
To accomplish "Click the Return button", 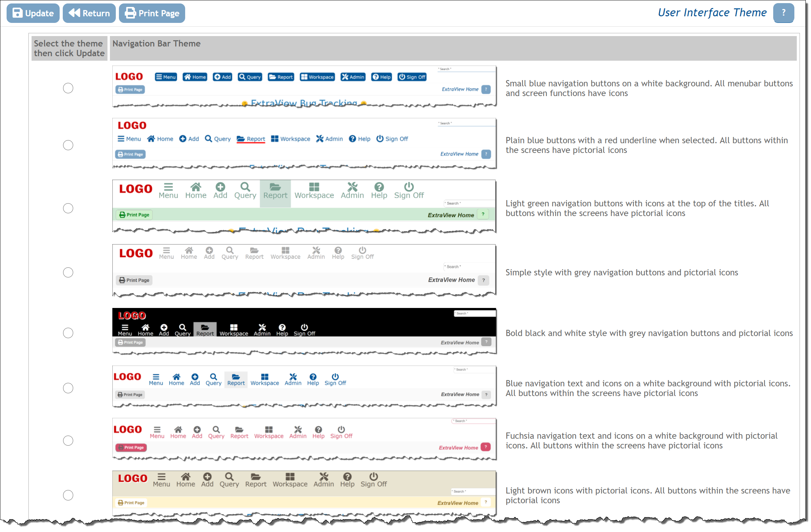I will [89, 13].
